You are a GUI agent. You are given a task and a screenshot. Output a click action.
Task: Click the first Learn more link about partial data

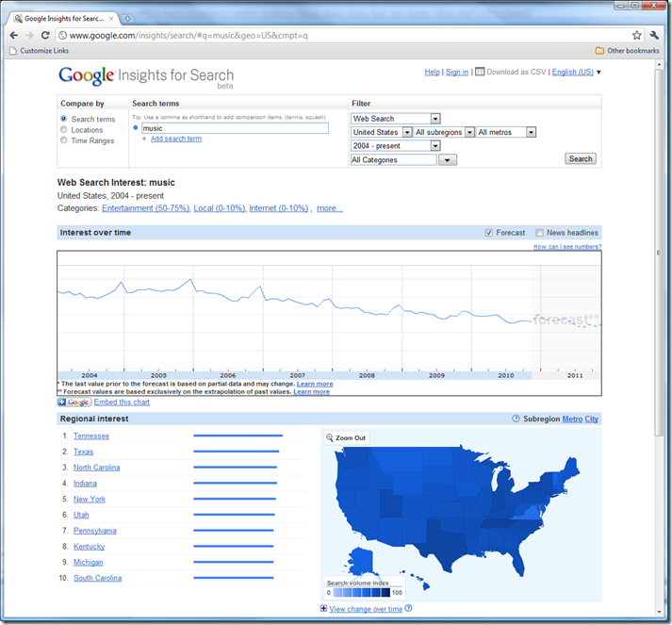[315, 384]
